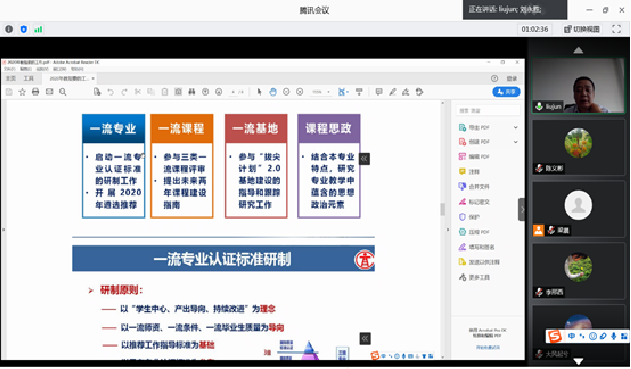This screenshot has width=631, height=369.
Task: Click the Acrobat help question mark icon
Action: pos(495,78)
